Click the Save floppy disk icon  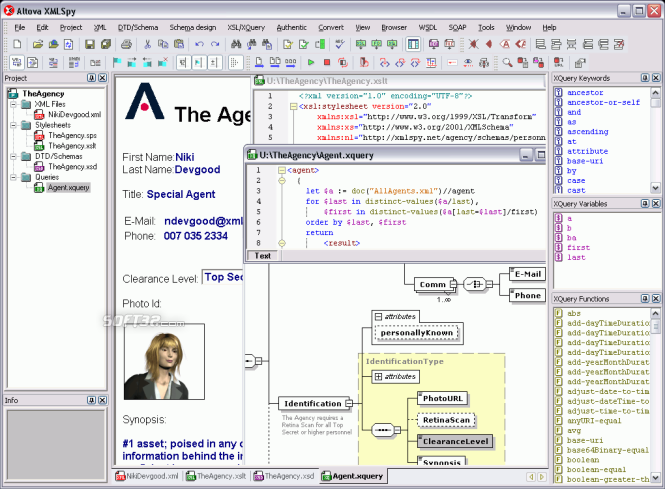click(x=89, y=44)
